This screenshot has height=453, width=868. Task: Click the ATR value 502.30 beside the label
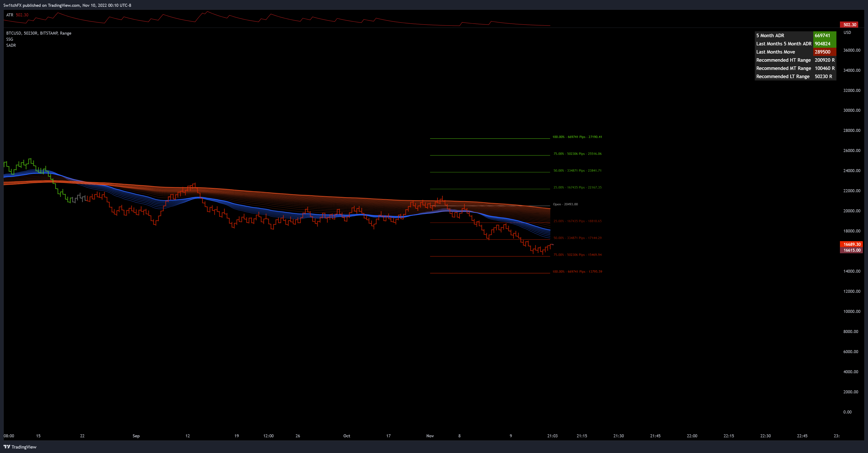click(22, 15)
